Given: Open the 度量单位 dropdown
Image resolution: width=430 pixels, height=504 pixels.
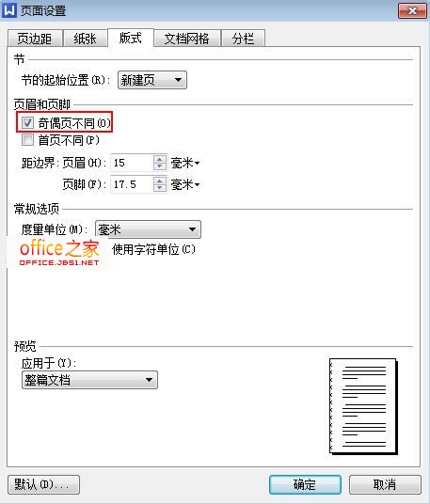Looking at the screenshot, I should click(148, 229).
